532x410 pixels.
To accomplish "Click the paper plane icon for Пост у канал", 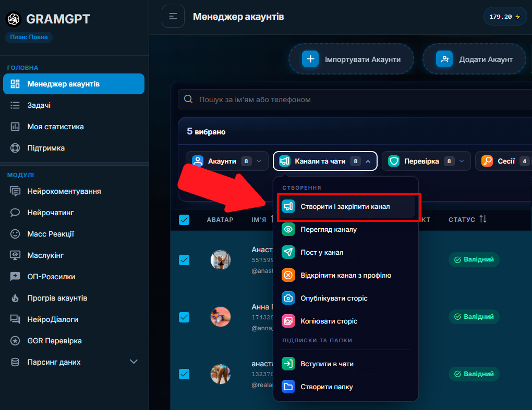I will coord(288,252).
